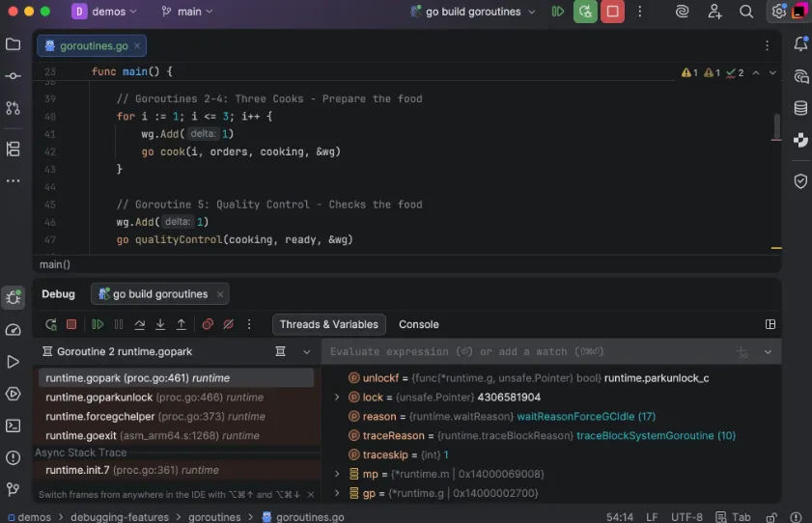
Task: Open the Pull Requests tool window
Action: 13,108
